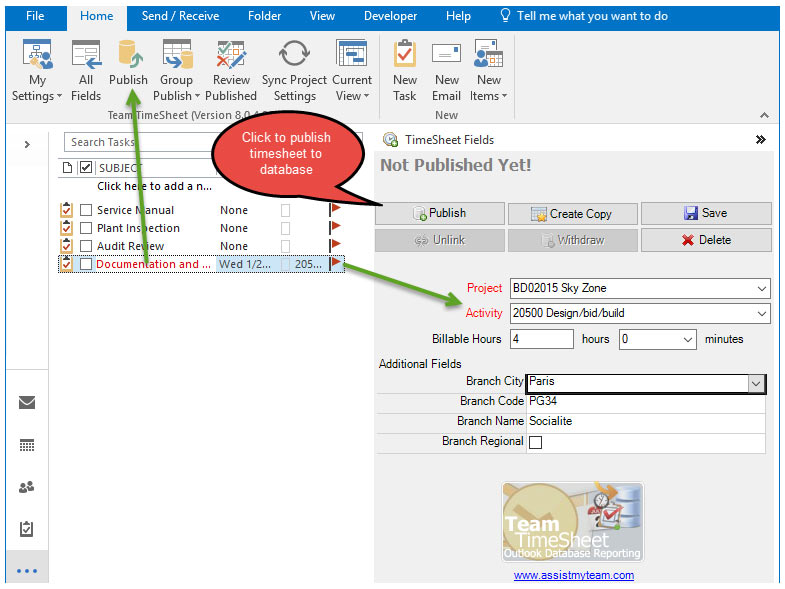The height and width of the screenshot is (589, 785).
Task: Open the People view in the sidebar
Action: pos(27,487)
